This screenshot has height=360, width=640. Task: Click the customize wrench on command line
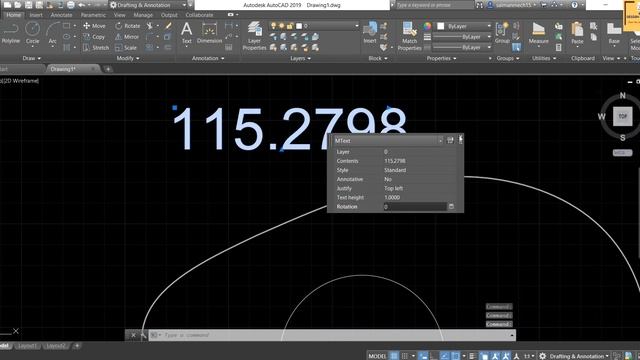point(144,335)
